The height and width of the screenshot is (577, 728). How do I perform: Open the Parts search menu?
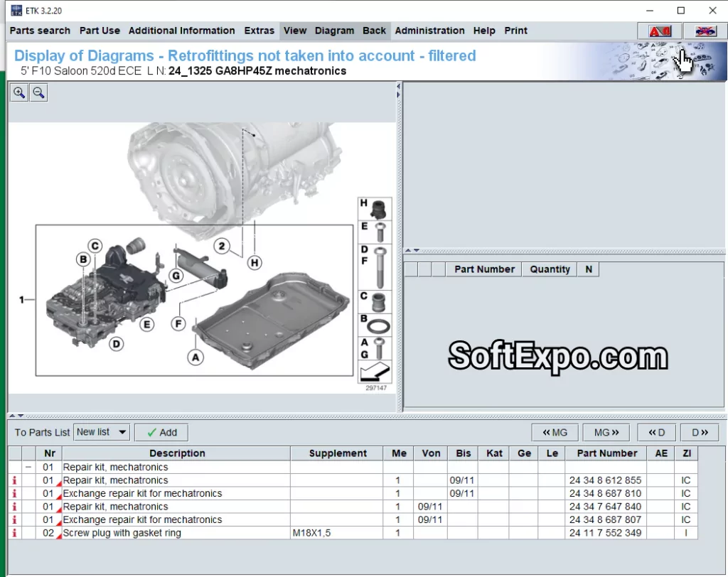40,31
